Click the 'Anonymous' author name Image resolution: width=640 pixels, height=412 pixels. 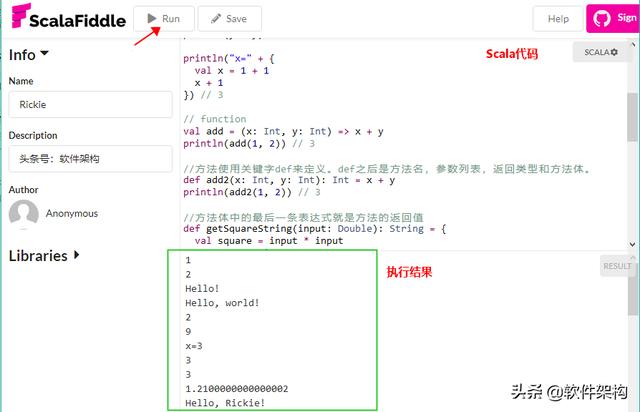point(72,214)
